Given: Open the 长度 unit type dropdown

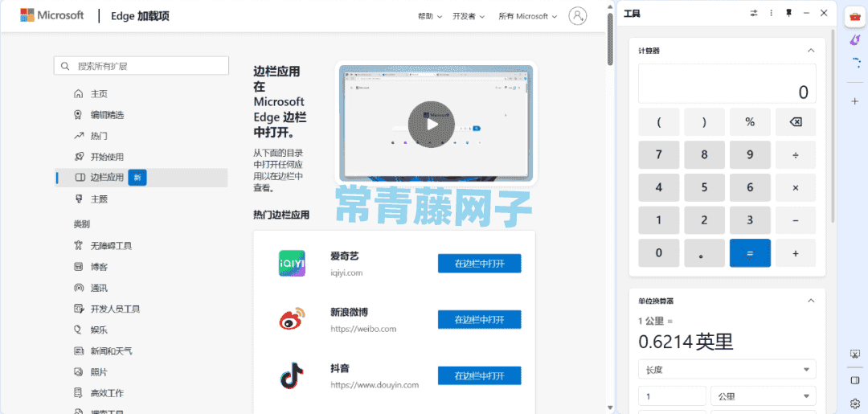Looking at the screenshot, I should pos(727,369).
